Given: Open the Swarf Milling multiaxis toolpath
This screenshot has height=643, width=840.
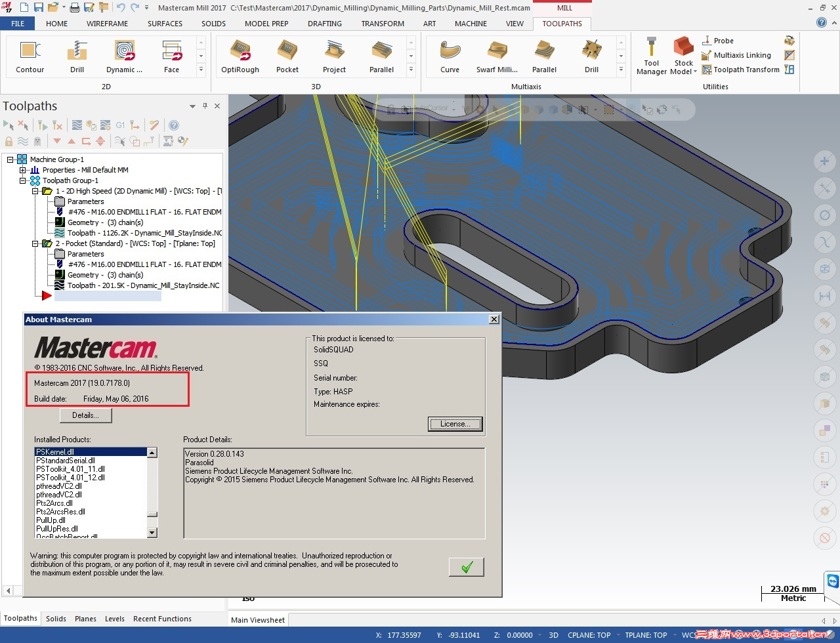Looking at the screenshot, I should point(497,56).
